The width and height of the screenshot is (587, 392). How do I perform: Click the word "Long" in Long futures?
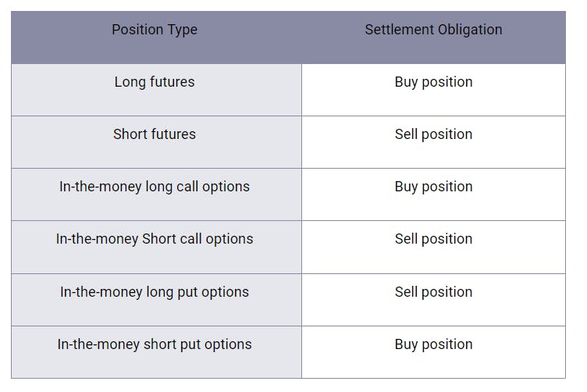pos(130,82)
